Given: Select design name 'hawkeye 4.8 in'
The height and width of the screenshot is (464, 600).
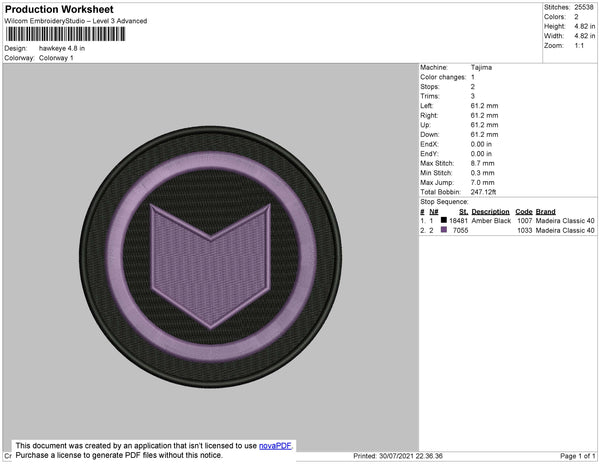Looking at the screenshot, I should tap(62, 49).
